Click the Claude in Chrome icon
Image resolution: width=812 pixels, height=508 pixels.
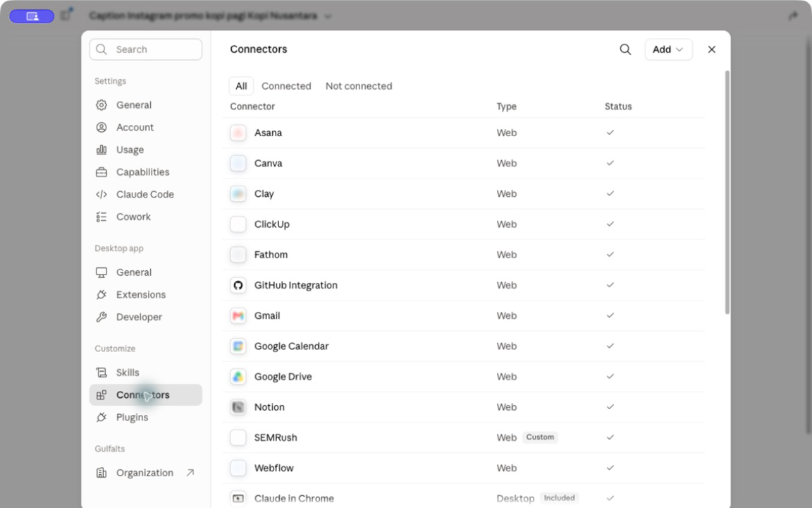pos(238,499)
